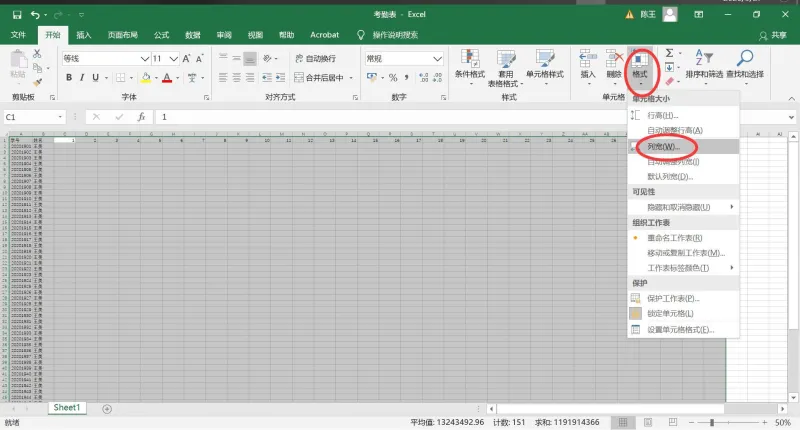Click the Undo arrow icon

tap(35, 15)
